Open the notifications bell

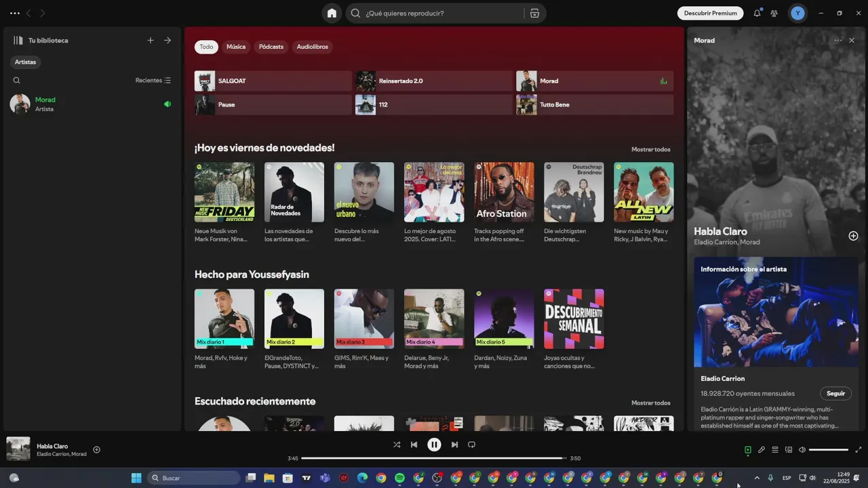click(x=757, y=13)
